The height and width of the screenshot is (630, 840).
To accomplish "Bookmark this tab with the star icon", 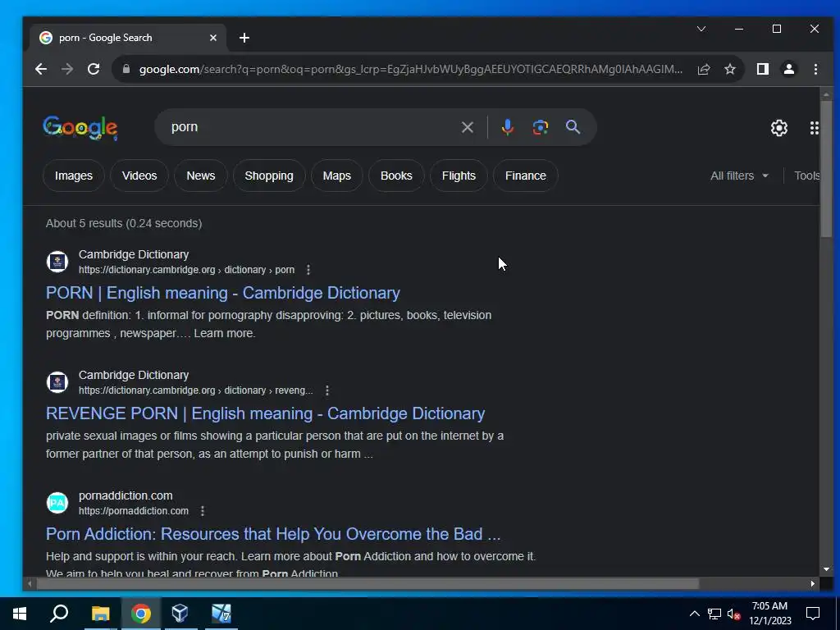I will pos(729,69).
